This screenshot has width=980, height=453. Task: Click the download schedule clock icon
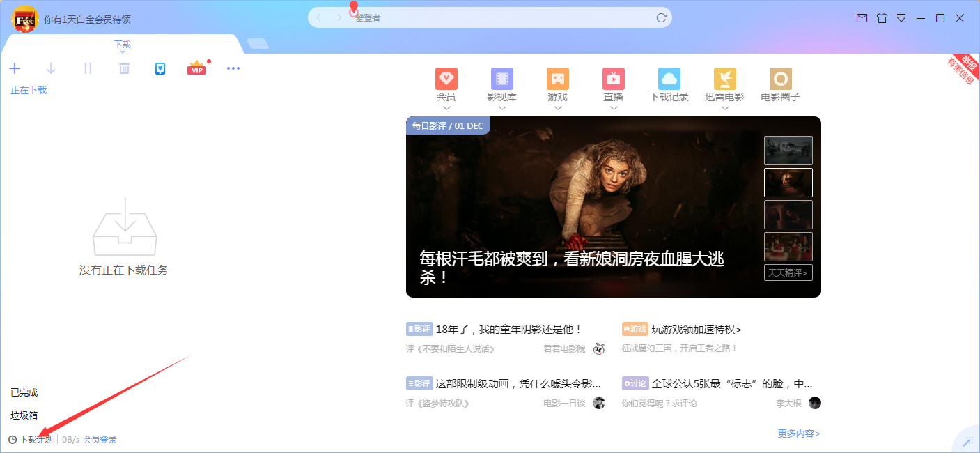(x=12, y=439)
